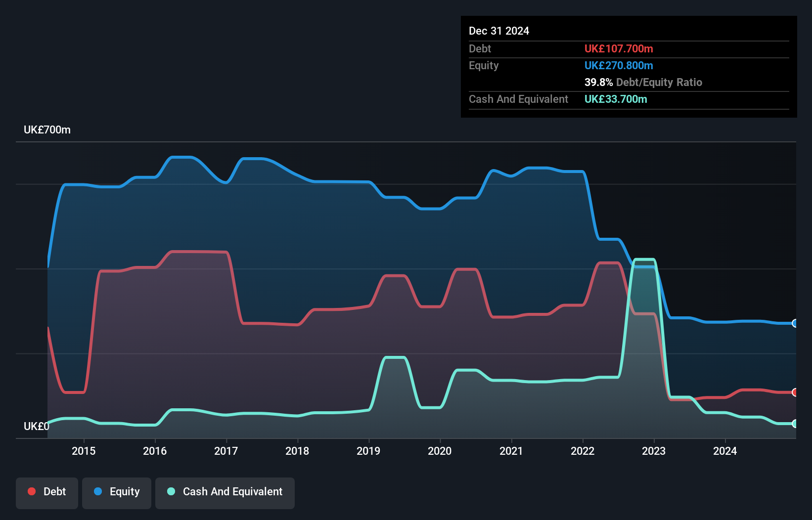Click the Equity row label in tooltip
Screen dimensions: 812x520
click(x=484, y=65)
